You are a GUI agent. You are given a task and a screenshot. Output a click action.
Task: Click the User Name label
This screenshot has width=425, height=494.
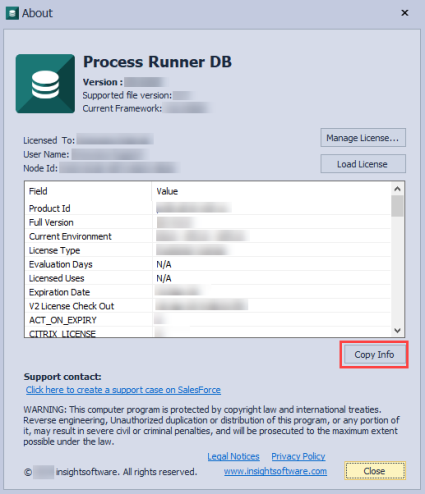(x=46, y=155)
